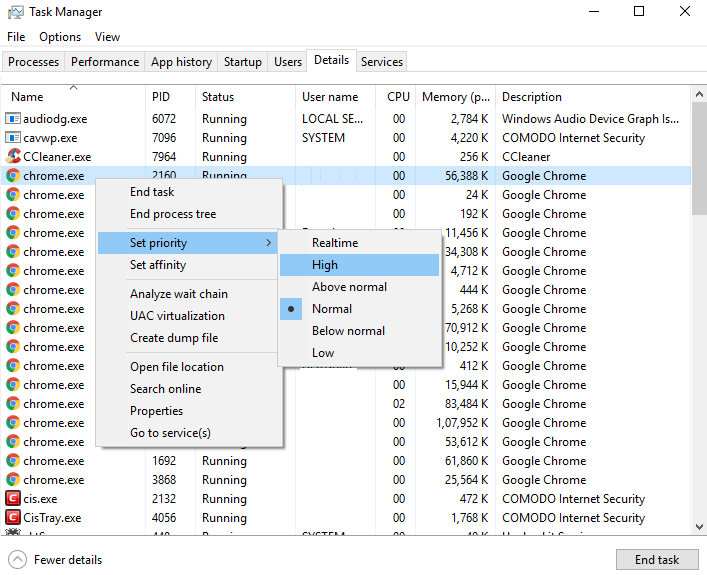
Task: Click the scrollbar up arrow
Action: pos(699,94)
